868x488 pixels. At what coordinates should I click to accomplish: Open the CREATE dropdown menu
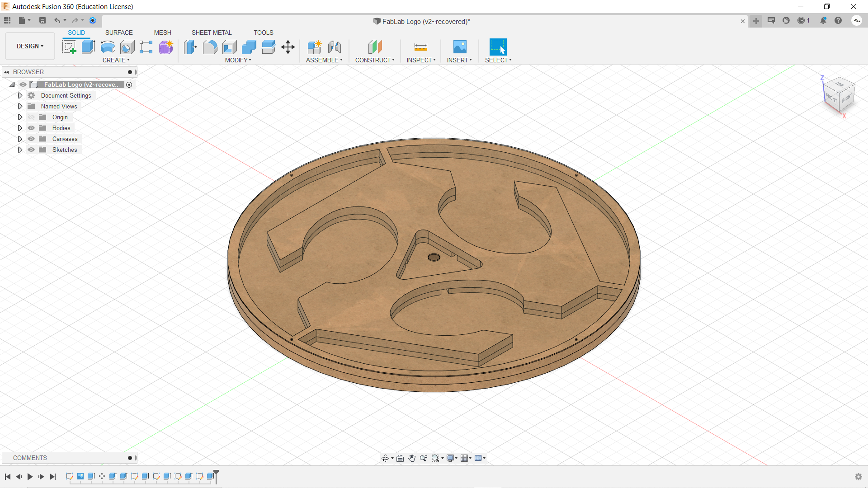point(116,60)
